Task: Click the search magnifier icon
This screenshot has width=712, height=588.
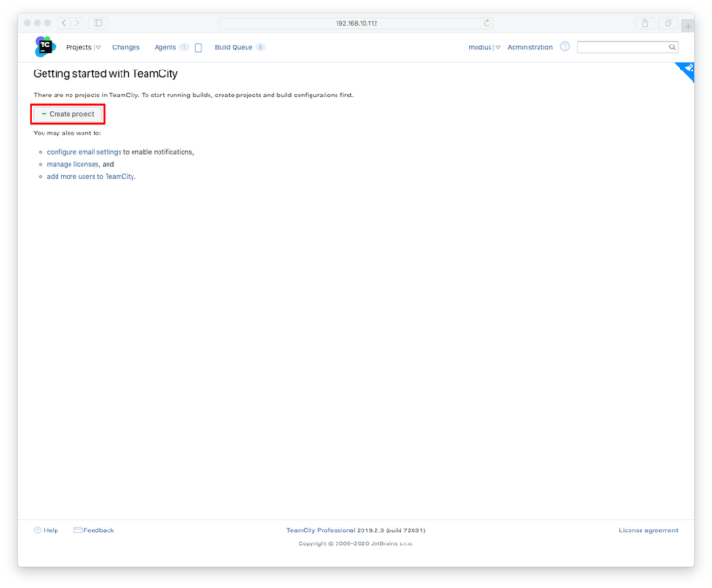Action: coord(672,46)
